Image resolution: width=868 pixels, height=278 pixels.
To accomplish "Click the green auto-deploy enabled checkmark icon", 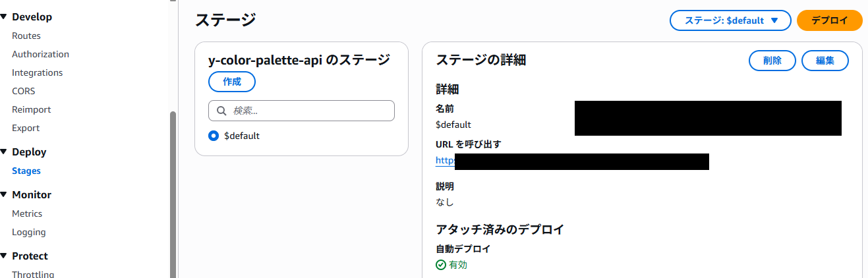I will tap(441, 265).
